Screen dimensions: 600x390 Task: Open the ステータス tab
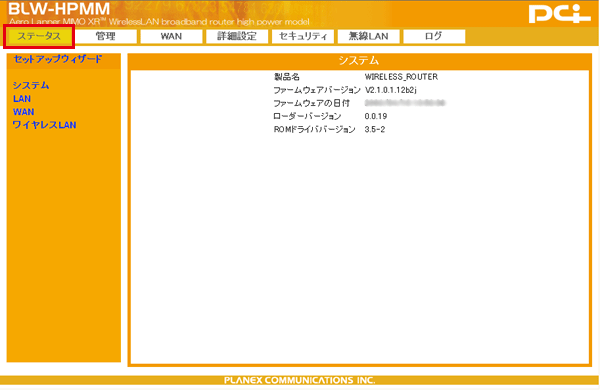39,36
